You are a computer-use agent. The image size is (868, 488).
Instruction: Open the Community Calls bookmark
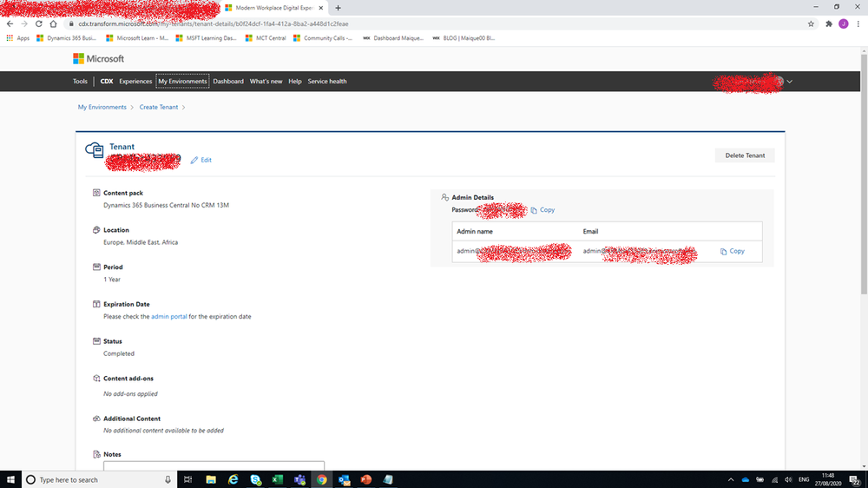[323, 38]
